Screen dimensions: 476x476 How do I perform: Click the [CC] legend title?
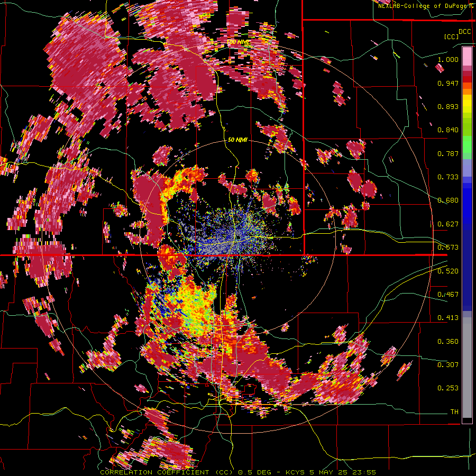pyautogui.click(x=451, y=36)
